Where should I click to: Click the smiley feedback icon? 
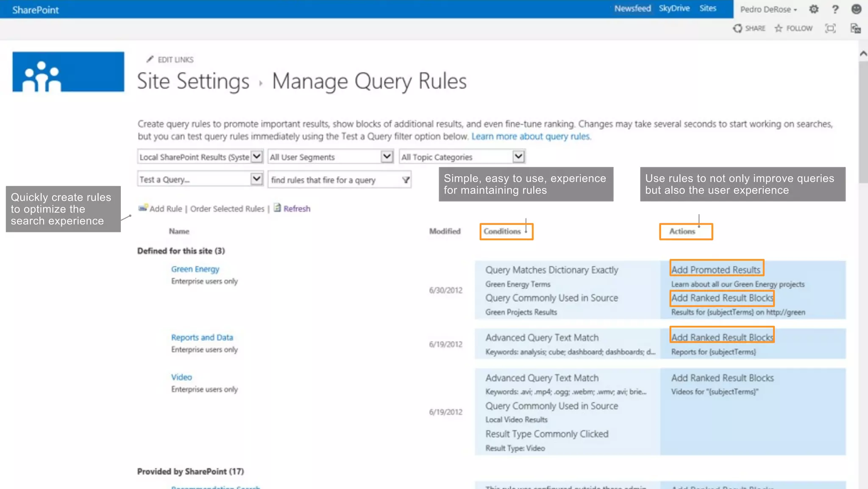click(x=856, y=9)
